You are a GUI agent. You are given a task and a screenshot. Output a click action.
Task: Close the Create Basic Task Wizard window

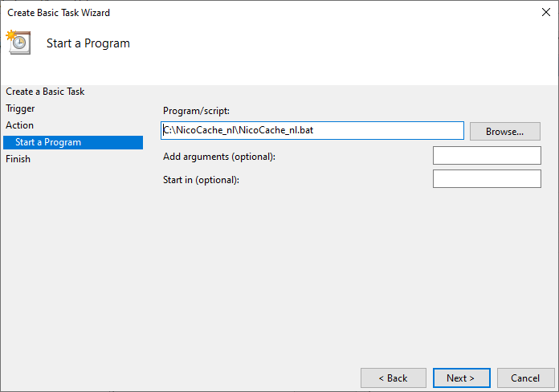[x=546, y=12]
